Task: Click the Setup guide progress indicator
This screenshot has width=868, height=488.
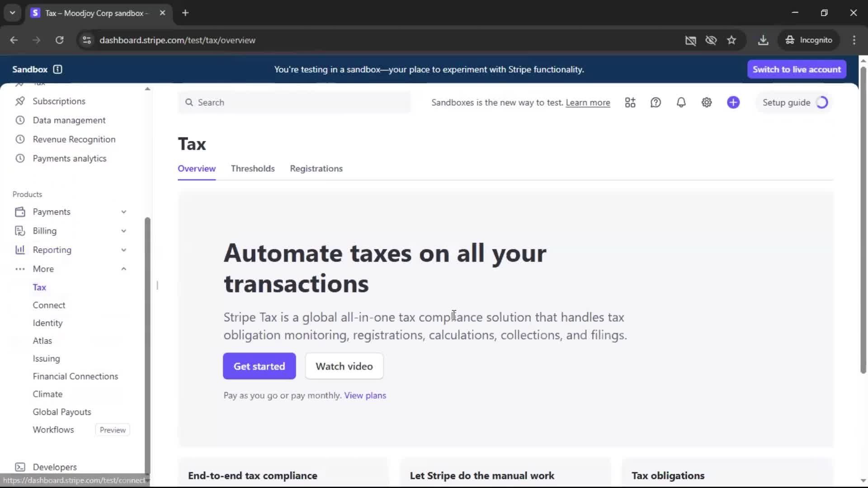Action: coord(821,103)
